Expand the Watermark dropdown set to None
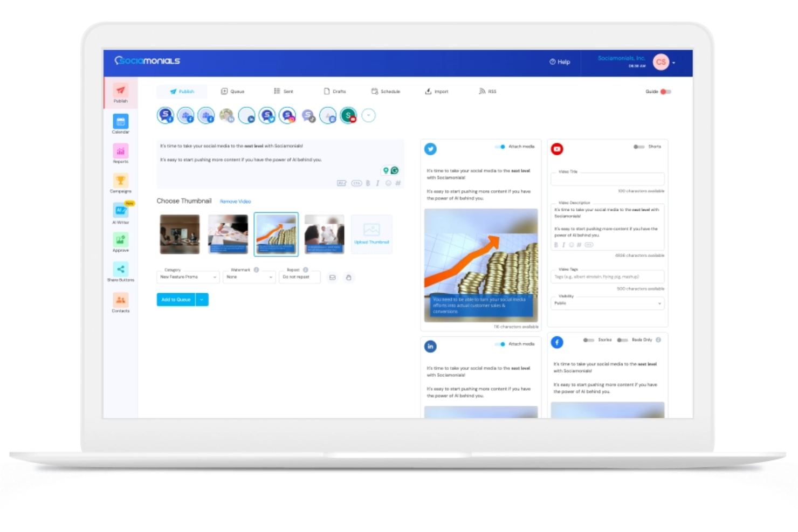This screenshot has height=532, width=798. click(x=249, y=277)
